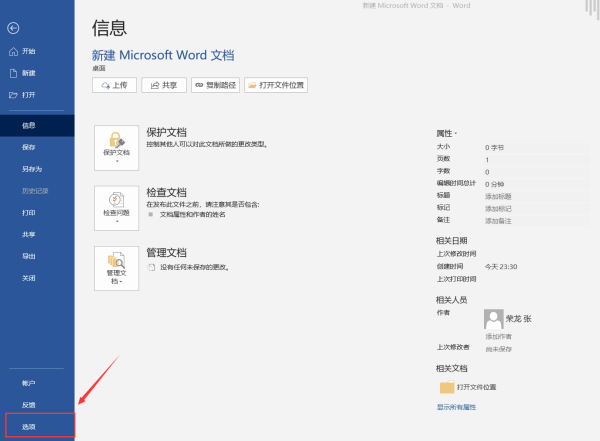Open the 选项 options menu item
600x441 pixels.
29,427
